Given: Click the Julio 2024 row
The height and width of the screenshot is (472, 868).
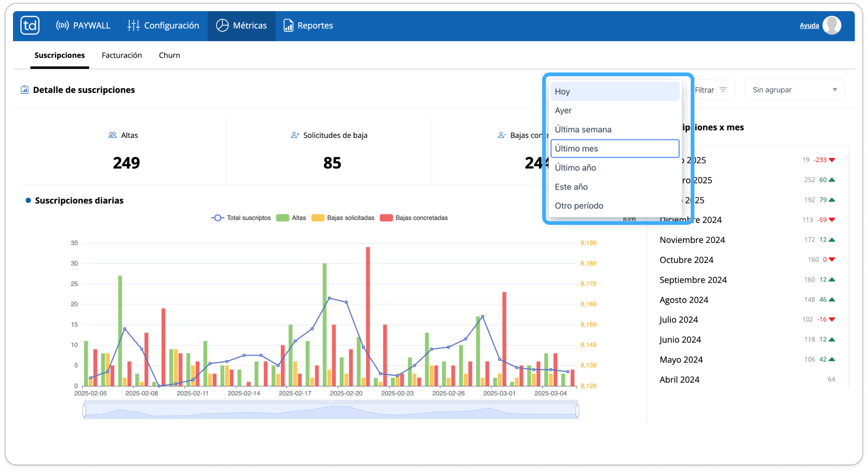Looking at the screenshot, I should (x=747, y=320).
